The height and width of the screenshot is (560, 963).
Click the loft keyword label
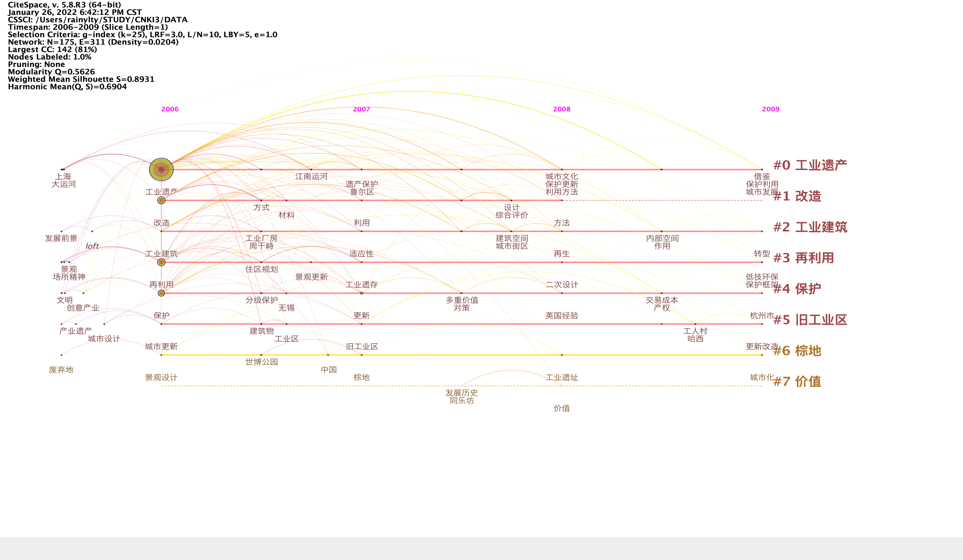(x=92, y=246)
